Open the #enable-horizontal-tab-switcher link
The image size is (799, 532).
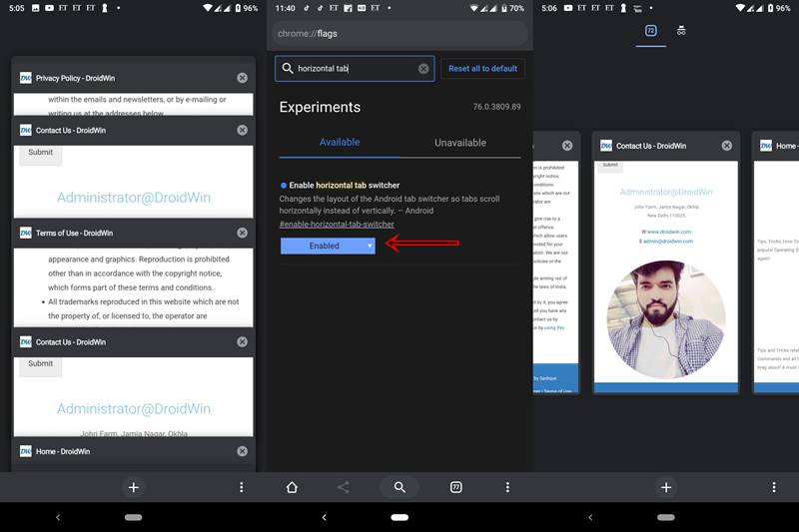(x=337, y=224)
